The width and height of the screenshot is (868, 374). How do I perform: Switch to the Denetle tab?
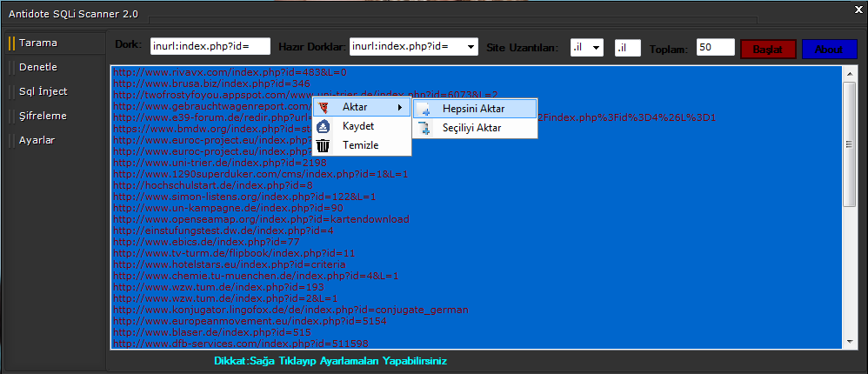[x=54, y=67]
